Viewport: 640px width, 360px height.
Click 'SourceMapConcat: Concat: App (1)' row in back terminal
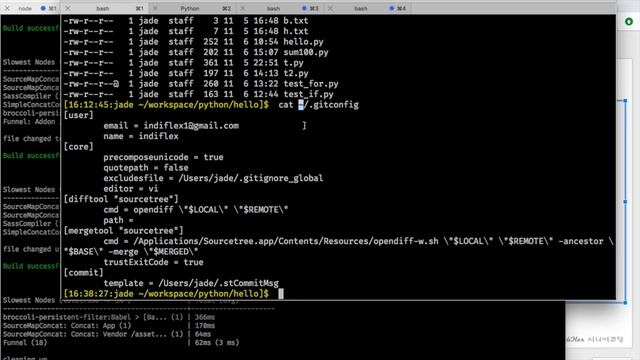point(109,326)
